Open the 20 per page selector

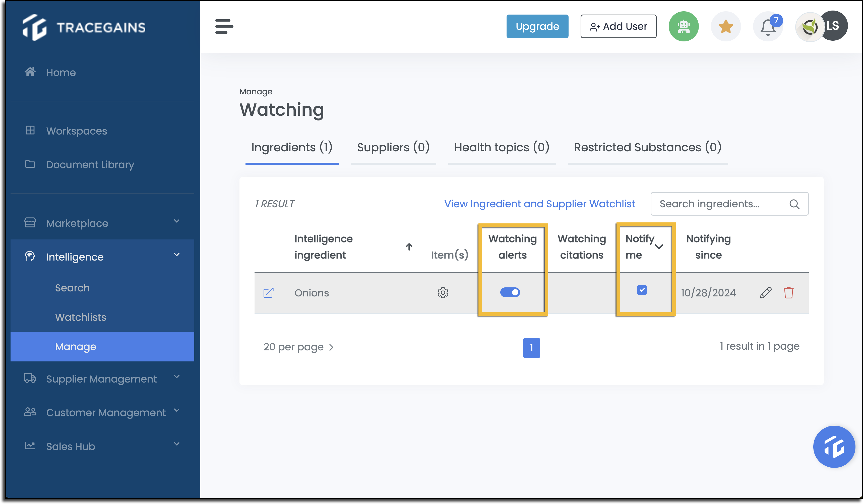pos(298,347)
